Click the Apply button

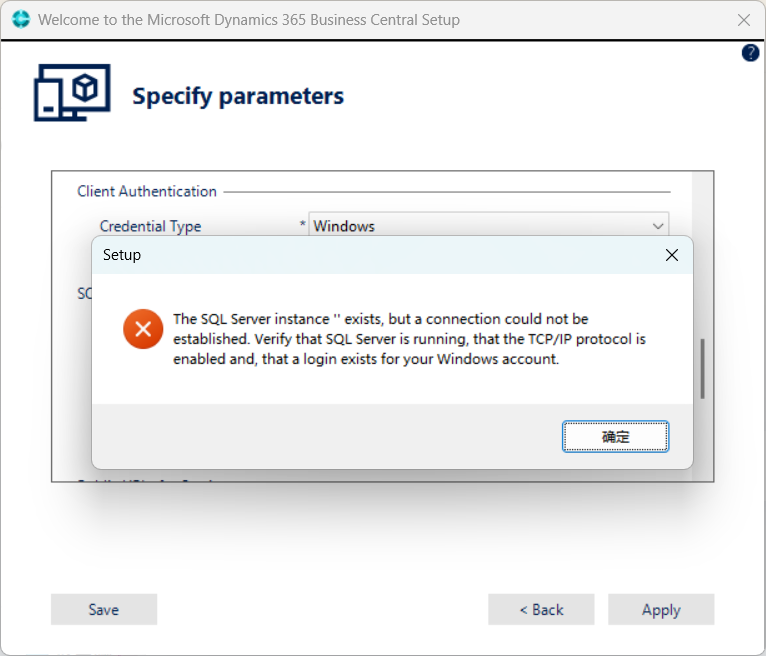pyautogui.click(x=661, y=609)
